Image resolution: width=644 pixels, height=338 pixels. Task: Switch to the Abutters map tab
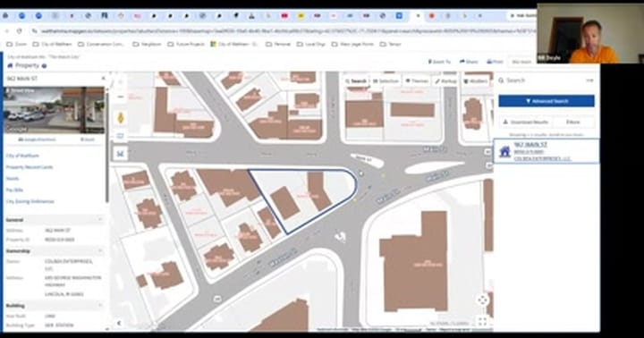coord(475,81)
